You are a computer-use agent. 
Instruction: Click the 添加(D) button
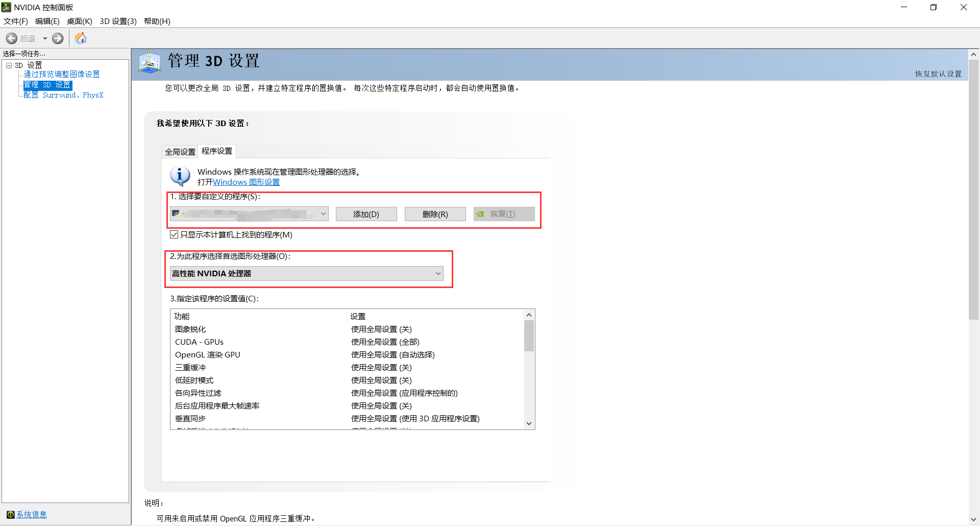(x=366, y=213)
